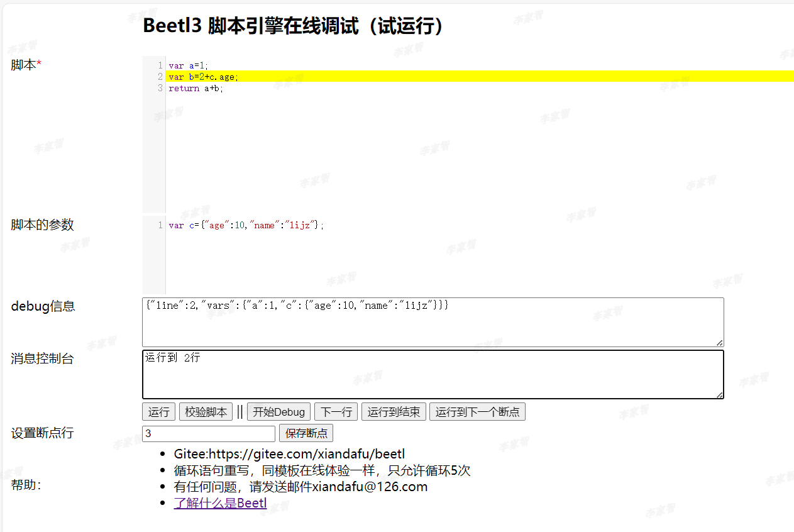Click the 设置断点行 label

coord(42,433)
